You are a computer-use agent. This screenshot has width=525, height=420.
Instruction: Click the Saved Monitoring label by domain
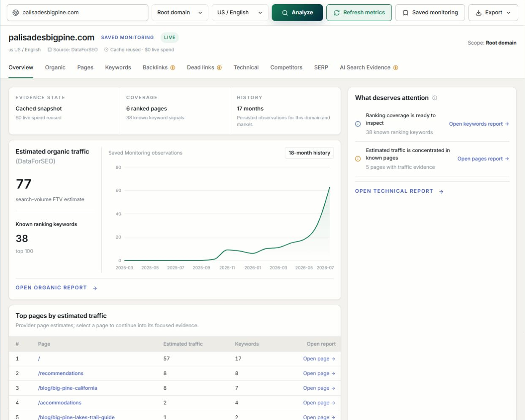pyautogui.click(x=127, y=38)
